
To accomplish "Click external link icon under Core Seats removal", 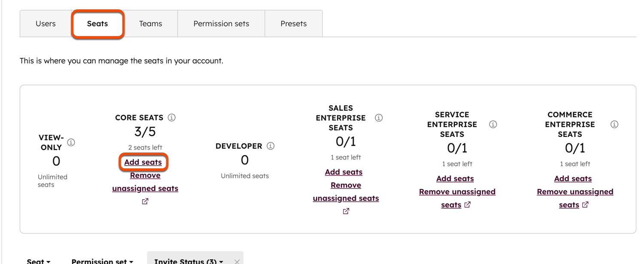I will [x=145, y=200].
